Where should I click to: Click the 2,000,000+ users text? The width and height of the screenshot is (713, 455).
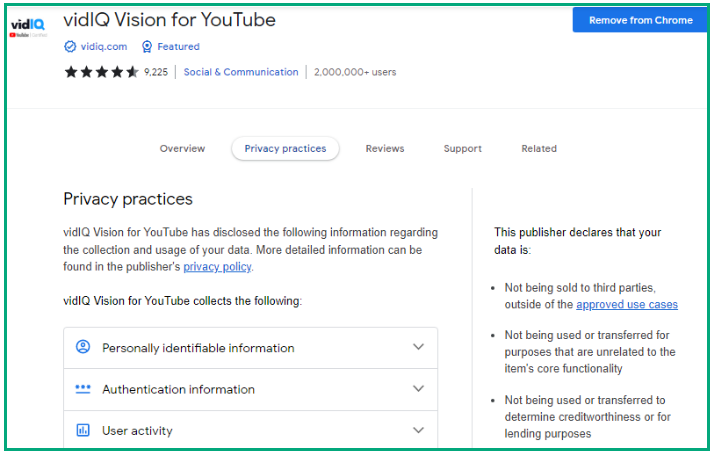[x=355, y=72]
